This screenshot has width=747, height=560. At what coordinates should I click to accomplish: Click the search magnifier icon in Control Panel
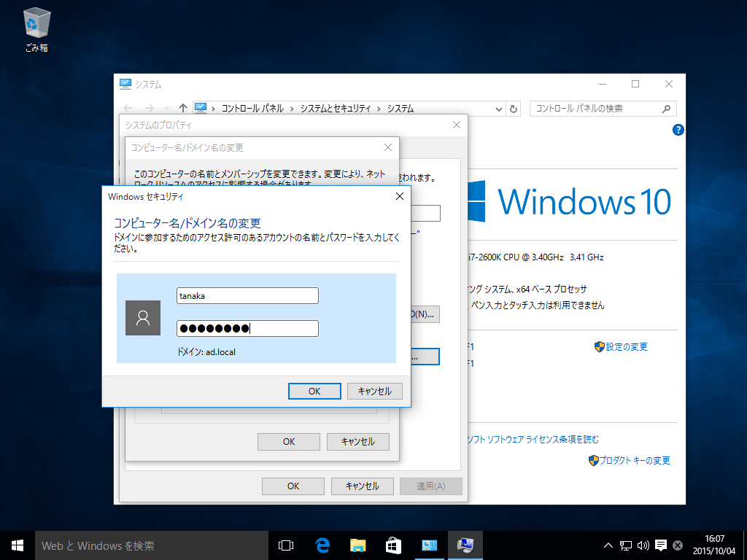[x=667, y=109]
